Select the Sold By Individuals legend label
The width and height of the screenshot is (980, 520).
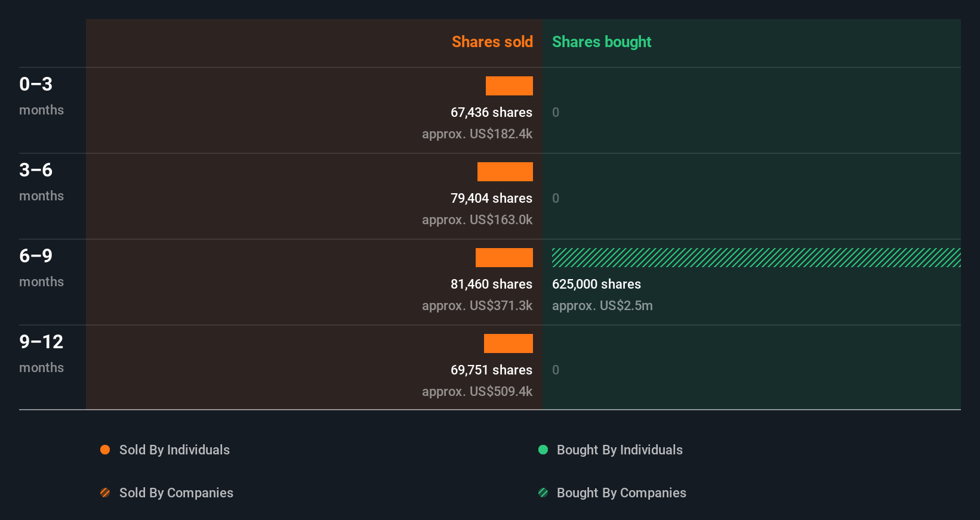click(174, 450)
